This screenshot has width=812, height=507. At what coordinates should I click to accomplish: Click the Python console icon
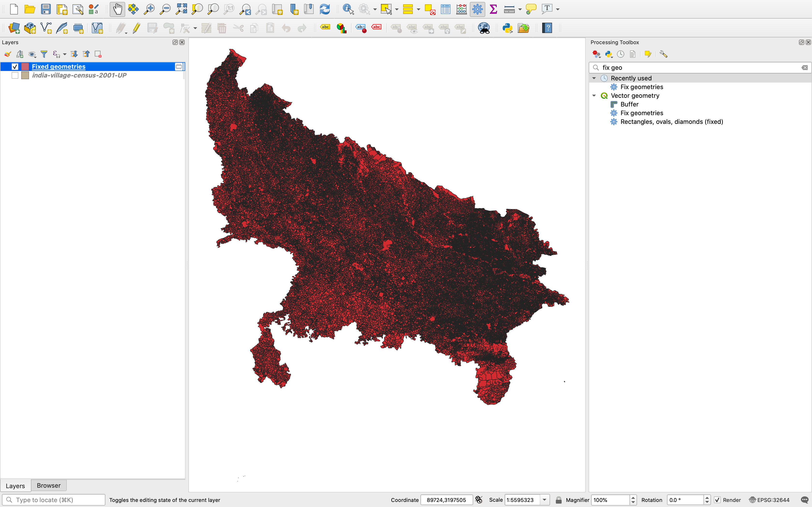[507, 28]
